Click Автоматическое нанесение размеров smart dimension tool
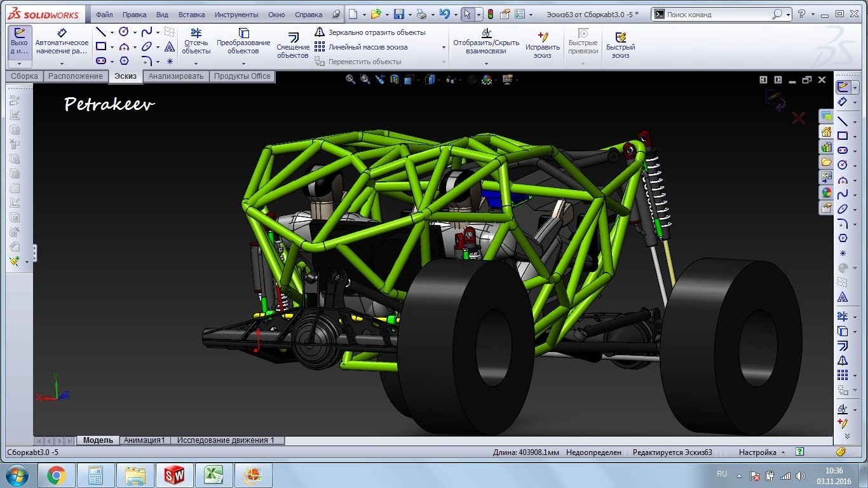 (x=62, y=42)
